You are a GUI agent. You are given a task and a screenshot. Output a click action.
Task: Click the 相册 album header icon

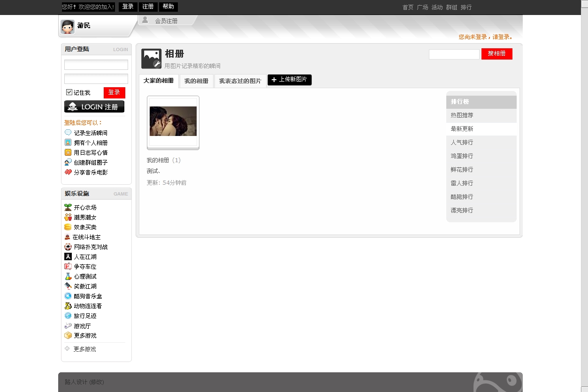tap(151, 59)
